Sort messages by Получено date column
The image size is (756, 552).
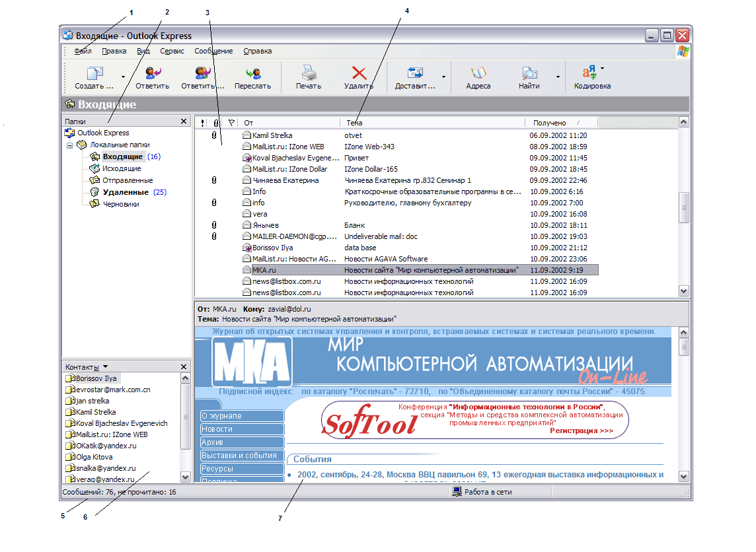[561, 123]
